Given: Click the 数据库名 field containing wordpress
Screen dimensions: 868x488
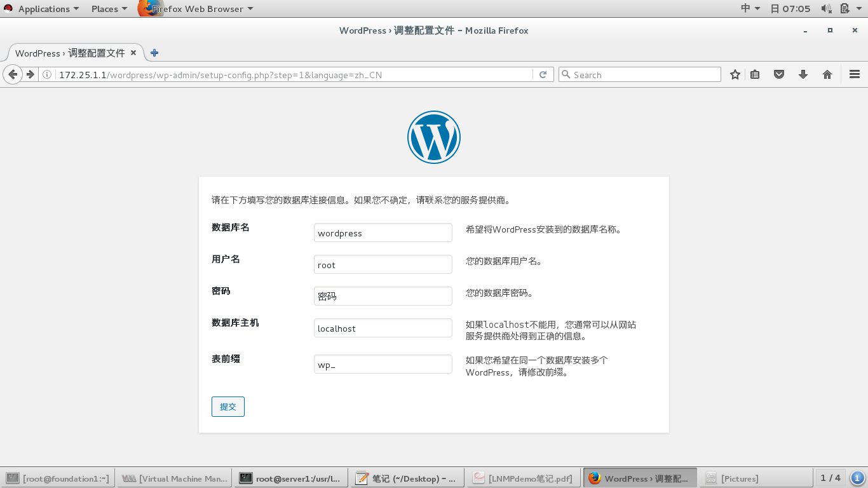Looking at the screenshot, I should click(383, 233).
